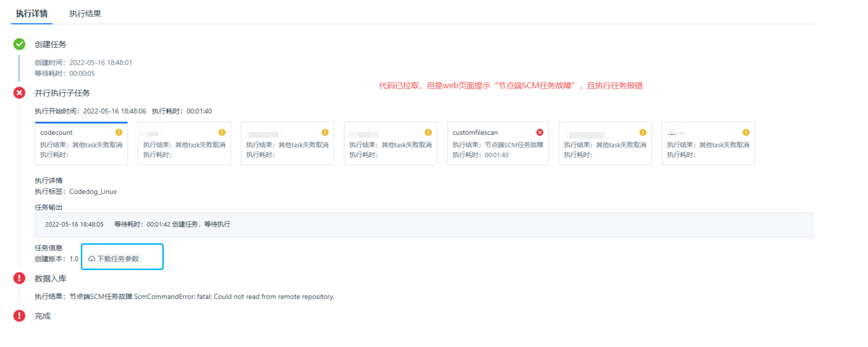
Task: Click warning icon on codecount card
Action: 119,132
